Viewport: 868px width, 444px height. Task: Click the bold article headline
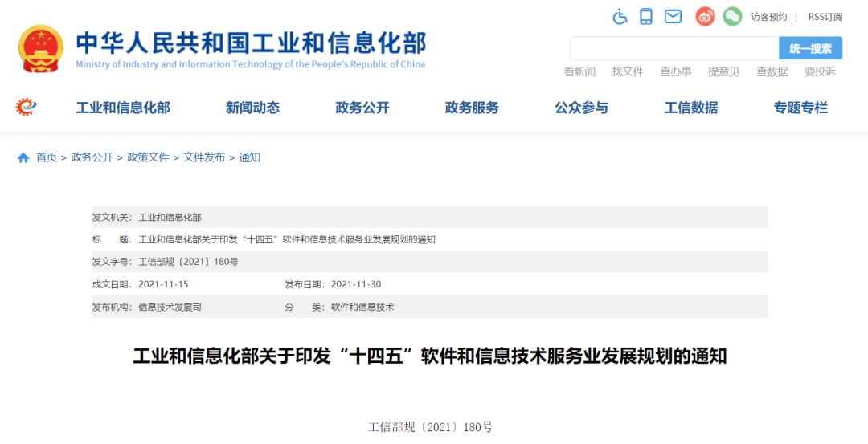429,356
